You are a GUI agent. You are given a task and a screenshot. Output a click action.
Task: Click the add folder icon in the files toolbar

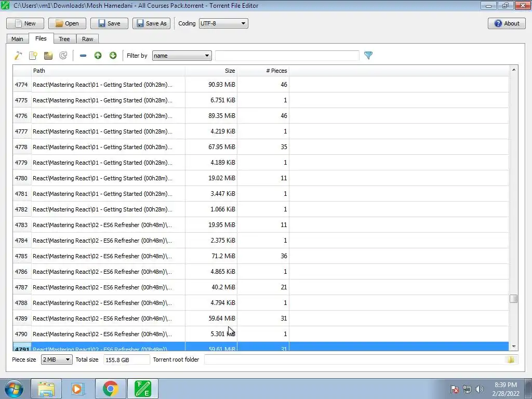click(x=48, y=55)
